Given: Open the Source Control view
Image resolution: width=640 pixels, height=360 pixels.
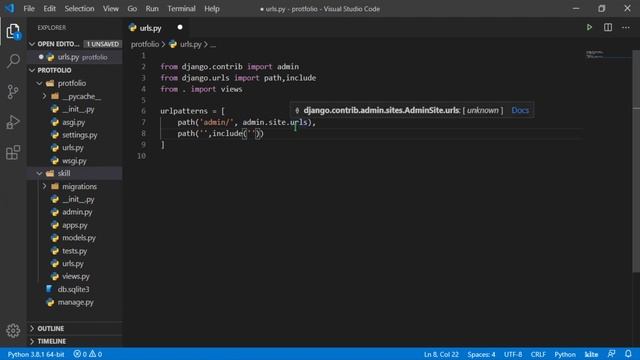Looking at the screenshot, I should tap(13, 91).
